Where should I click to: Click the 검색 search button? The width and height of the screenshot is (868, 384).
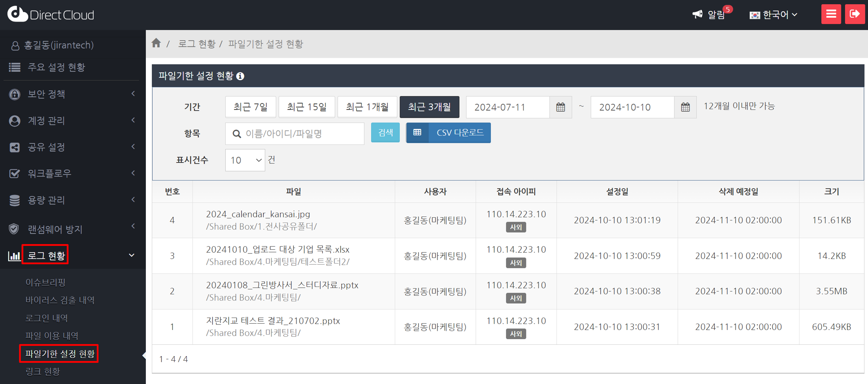coord(385,133)
